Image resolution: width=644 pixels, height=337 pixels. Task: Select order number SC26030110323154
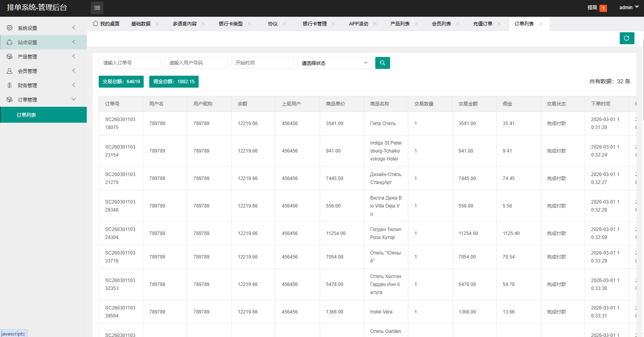pos(120,151)
